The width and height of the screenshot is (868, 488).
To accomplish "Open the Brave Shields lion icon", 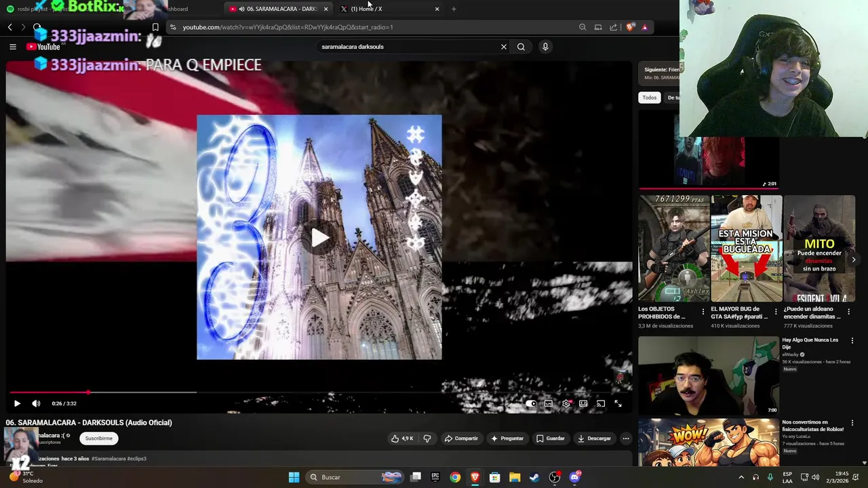I will tap(630, 27).
